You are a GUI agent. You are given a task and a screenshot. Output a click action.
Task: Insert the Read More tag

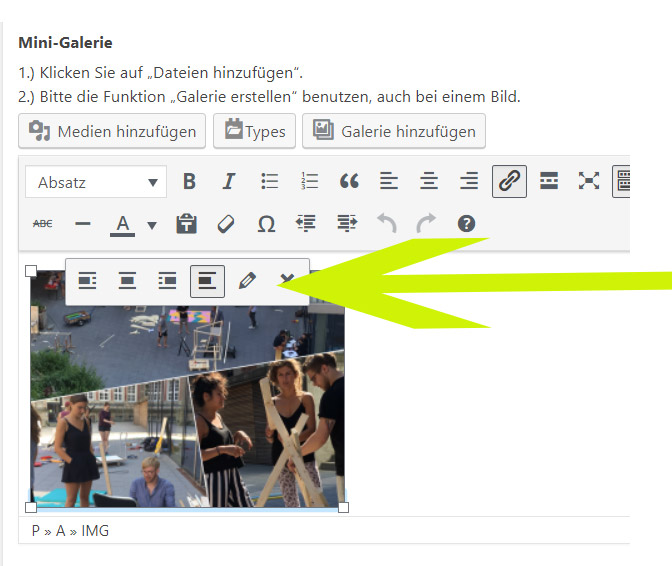click(x=549, y=181)
